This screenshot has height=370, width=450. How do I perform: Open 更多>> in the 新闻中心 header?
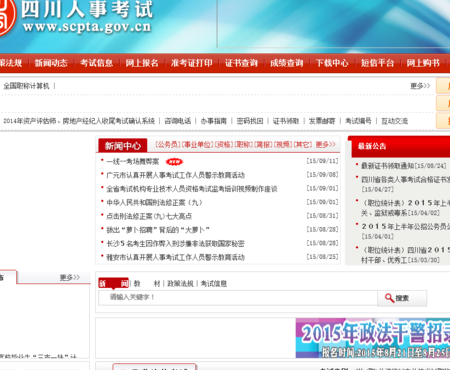tap(325, 145)
